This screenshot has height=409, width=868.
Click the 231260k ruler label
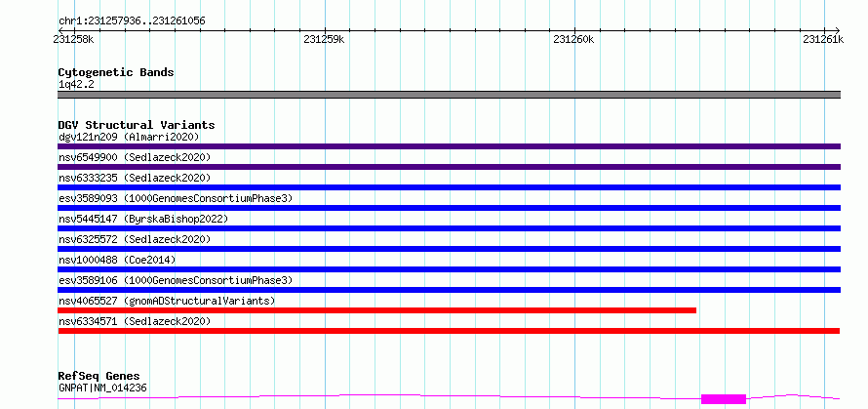pos(573,39)
